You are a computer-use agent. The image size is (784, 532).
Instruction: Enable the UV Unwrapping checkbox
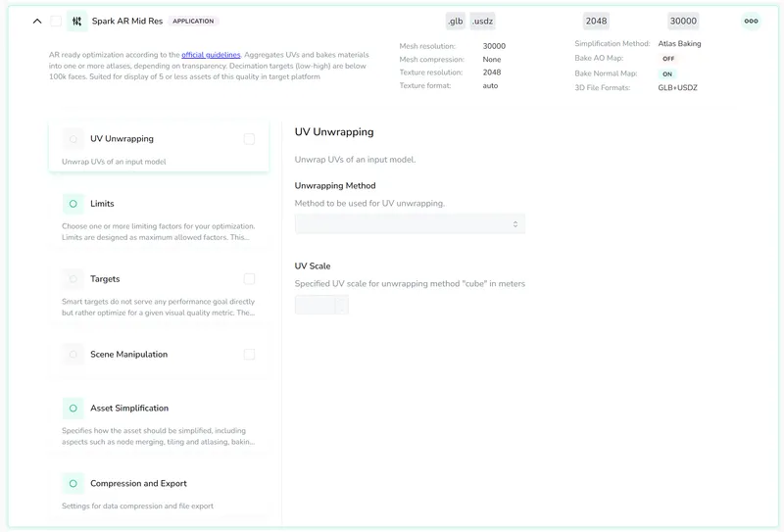tap(249, 139)
